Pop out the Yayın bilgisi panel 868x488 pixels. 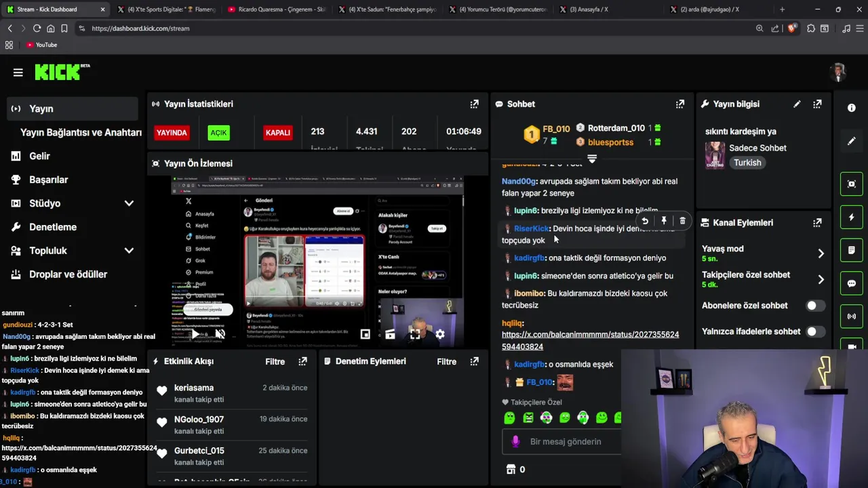tap(817, 104)
